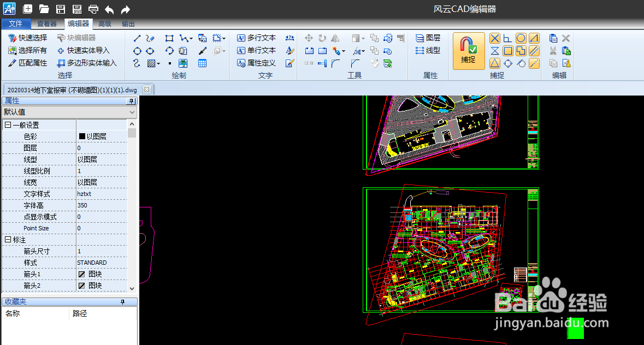Click the add layer green plus icon
This screenshot has height=345, width=644.
[x=388, y=63]
